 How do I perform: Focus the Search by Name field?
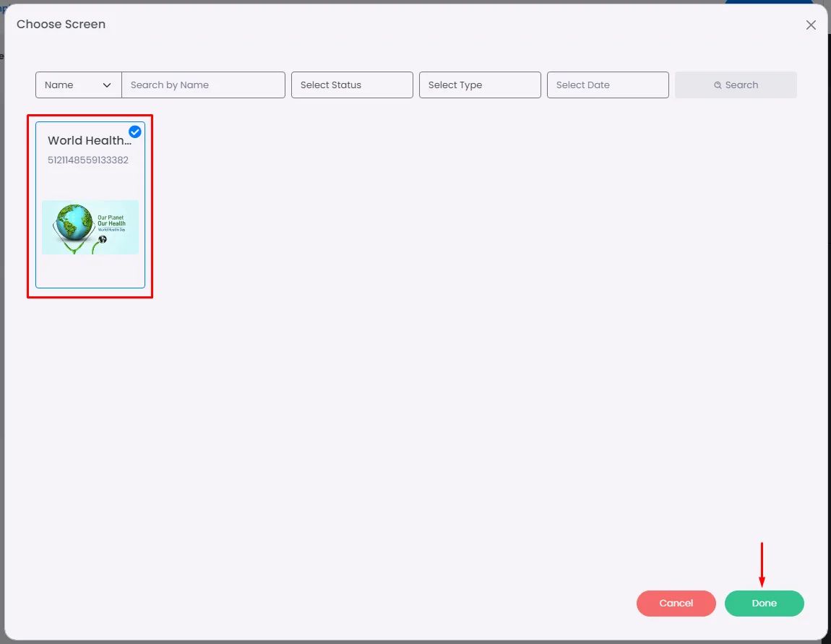click(204, 85)
